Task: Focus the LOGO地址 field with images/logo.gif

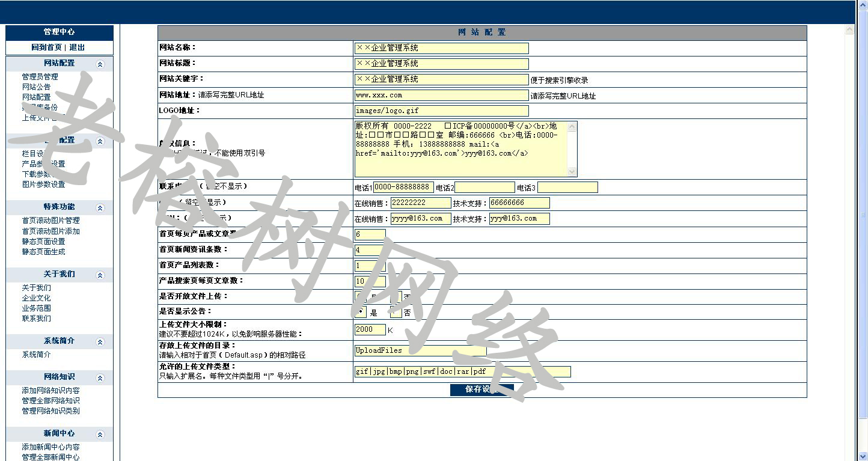Action: (441, 111)
